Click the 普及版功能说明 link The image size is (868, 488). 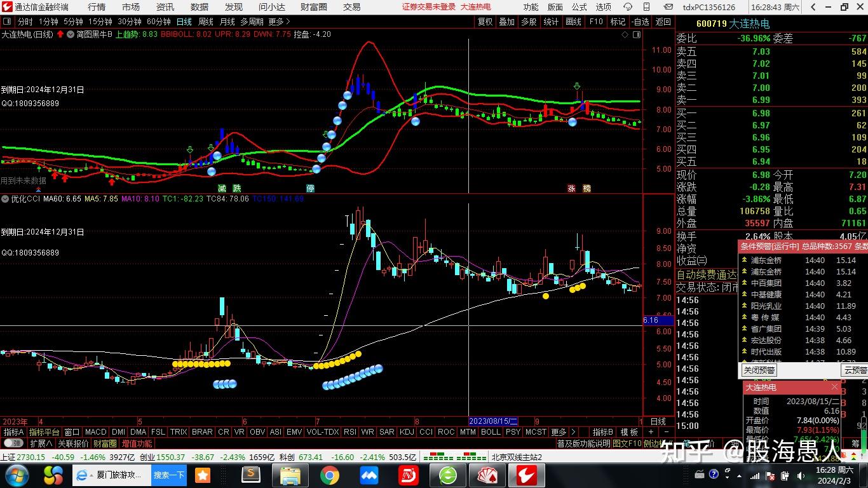[x=583, y=444]
